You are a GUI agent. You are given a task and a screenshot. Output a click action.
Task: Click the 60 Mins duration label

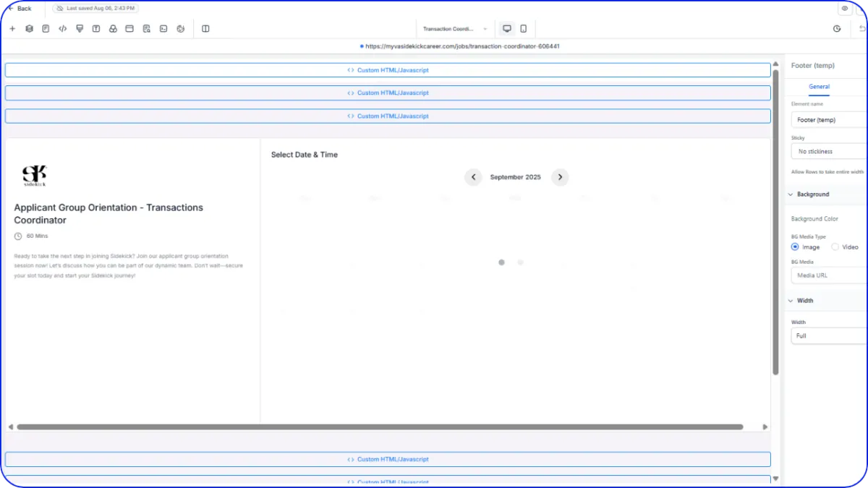38,236
